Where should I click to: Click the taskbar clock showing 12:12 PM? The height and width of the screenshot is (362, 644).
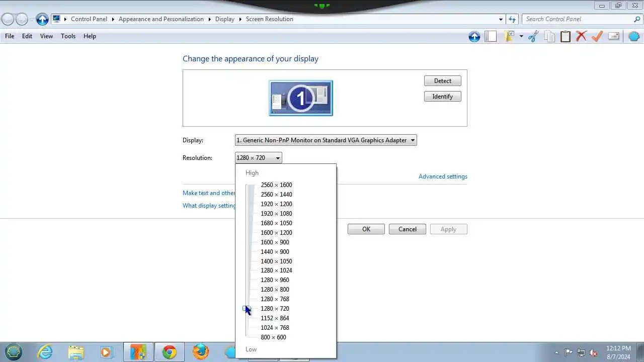point(618,352)
